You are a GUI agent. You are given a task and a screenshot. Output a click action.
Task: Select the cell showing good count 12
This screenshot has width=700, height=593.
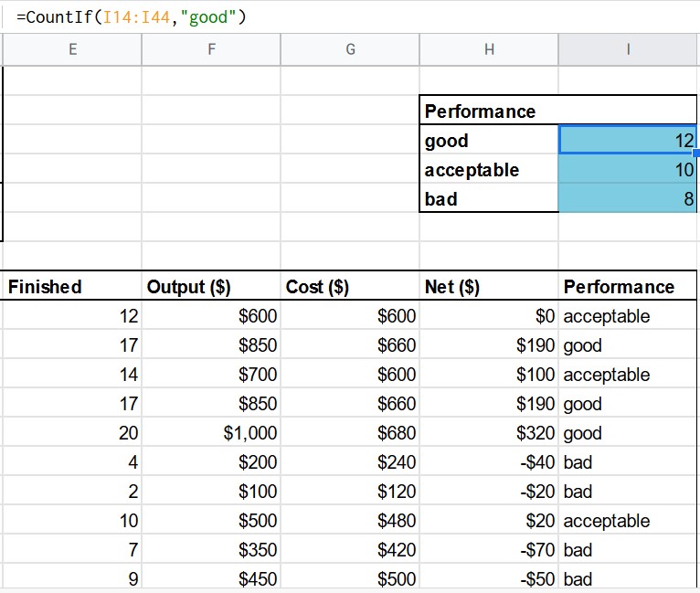point(628,141)
